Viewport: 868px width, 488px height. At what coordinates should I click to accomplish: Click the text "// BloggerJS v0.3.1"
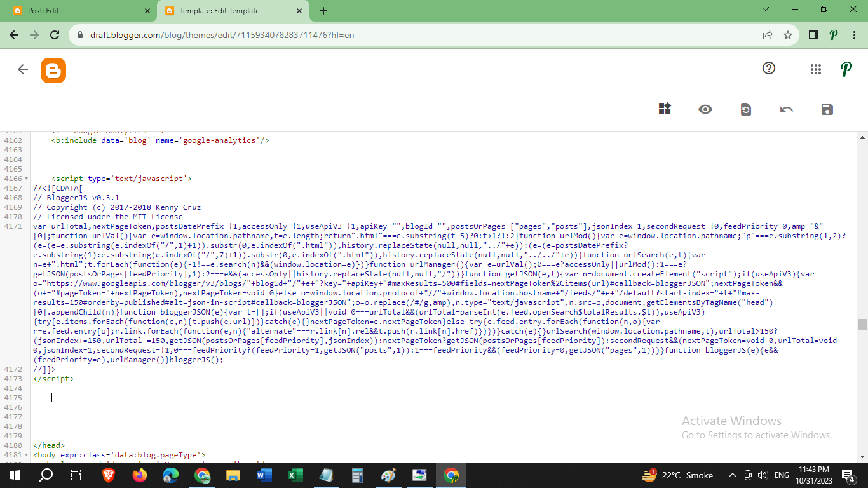[76, 198]
